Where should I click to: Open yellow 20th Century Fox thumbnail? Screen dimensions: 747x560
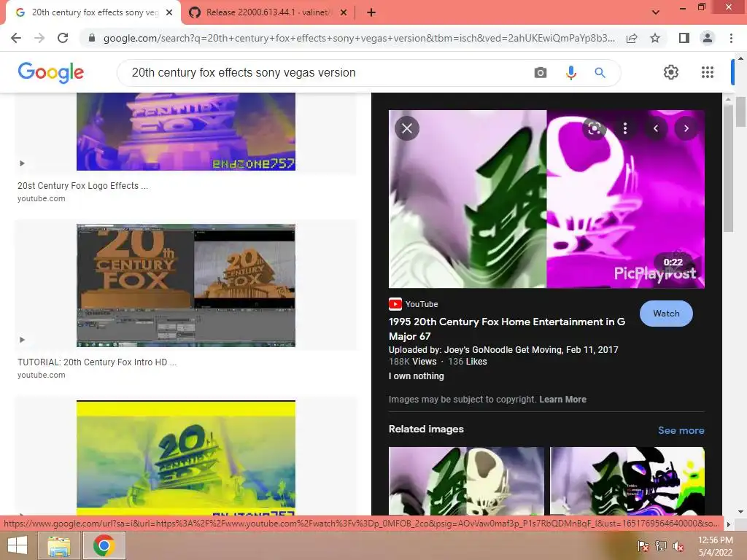coord(186,458)
